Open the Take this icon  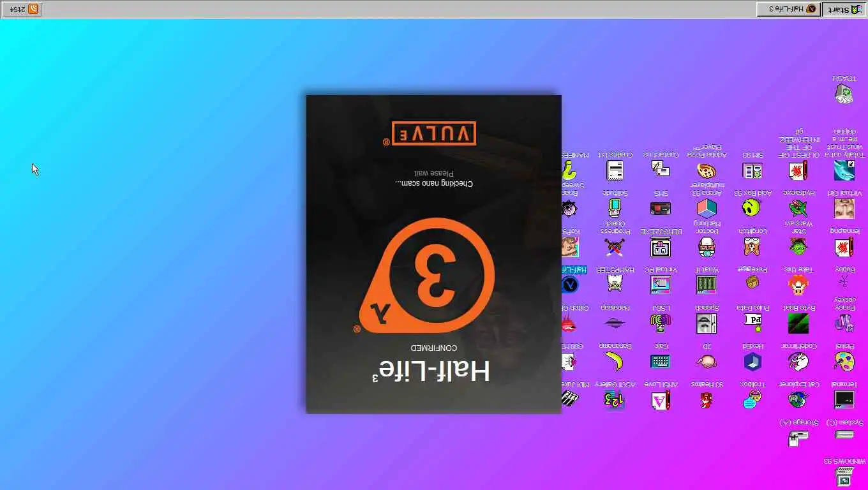coord(798,285)
